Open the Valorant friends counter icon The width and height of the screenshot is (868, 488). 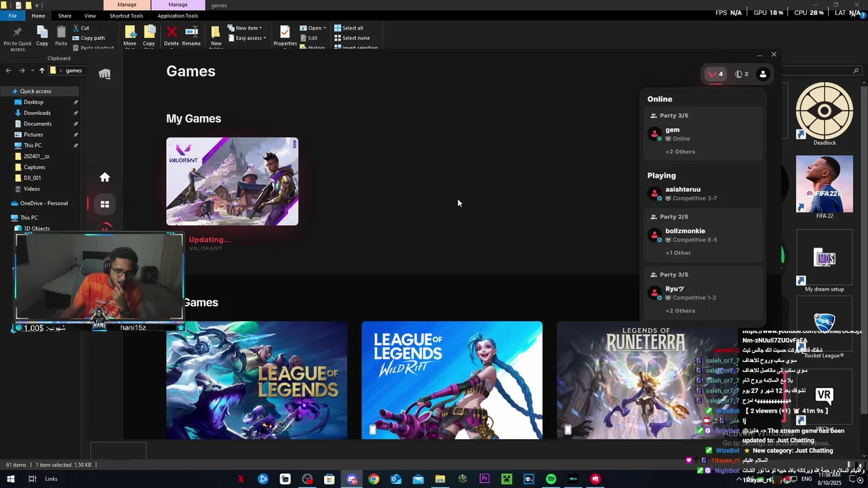(715, 74)
